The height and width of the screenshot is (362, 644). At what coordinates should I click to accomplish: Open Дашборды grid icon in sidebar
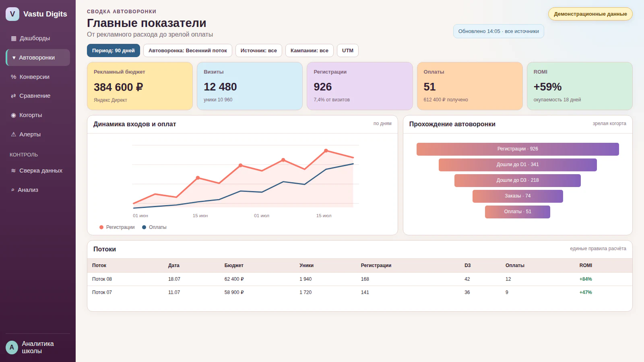coord(14,39)
